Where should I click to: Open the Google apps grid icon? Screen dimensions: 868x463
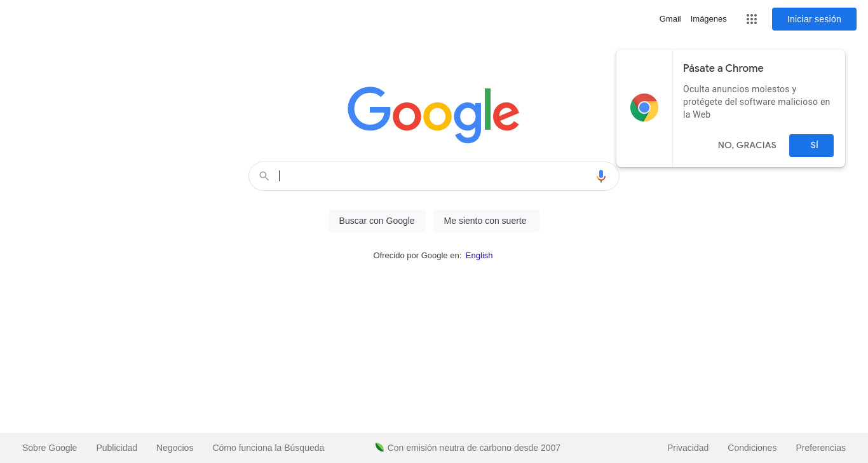[x=752, y=19]
